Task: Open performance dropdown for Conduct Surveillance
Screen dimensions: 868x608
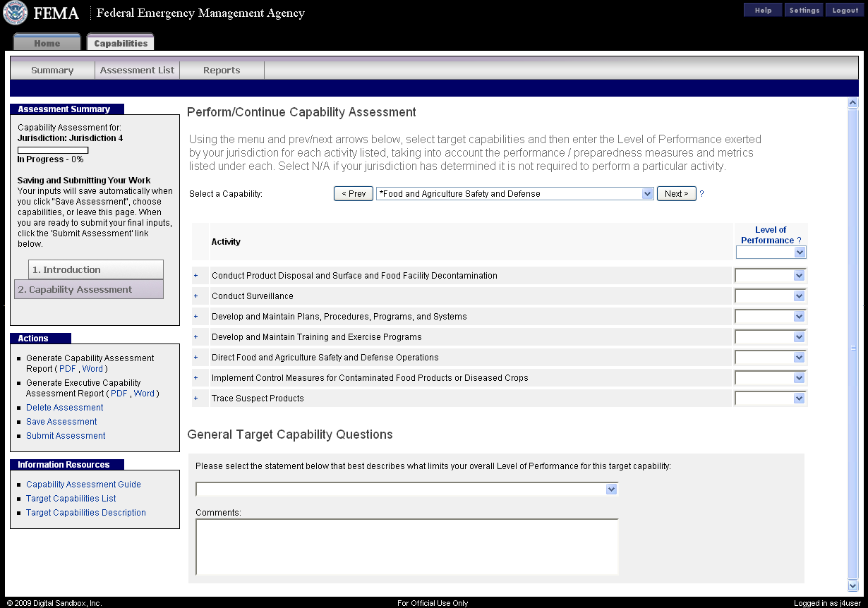Action: (770, 296)
